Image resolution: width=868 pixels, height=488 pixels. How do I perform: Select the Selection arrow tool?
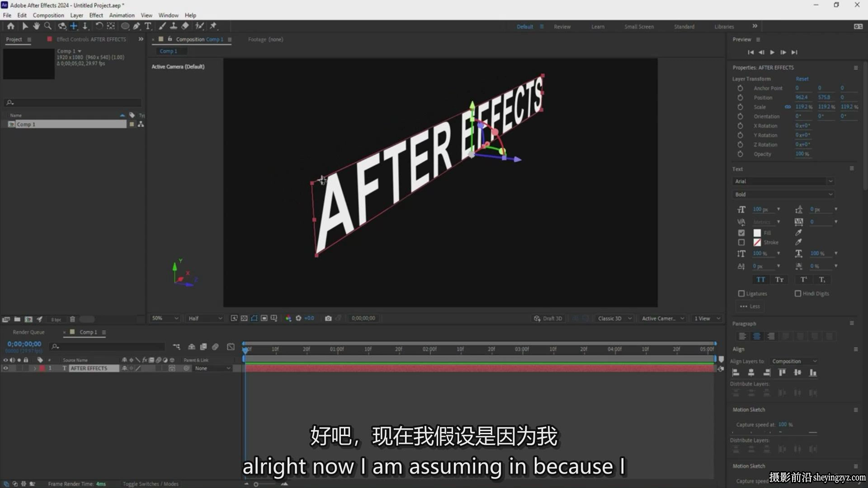tap(25, 26)
